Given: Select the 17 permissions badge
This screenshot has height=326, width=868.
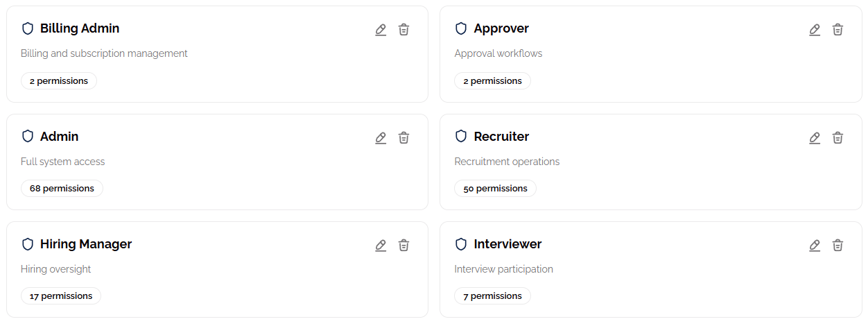Looking at the screenshot, I should [x=61, y=296].
